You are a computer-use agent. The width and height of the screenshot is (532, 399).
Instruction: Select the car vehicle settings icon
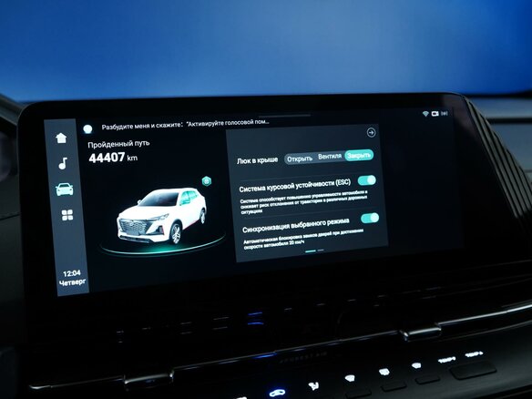coord(65,189)
